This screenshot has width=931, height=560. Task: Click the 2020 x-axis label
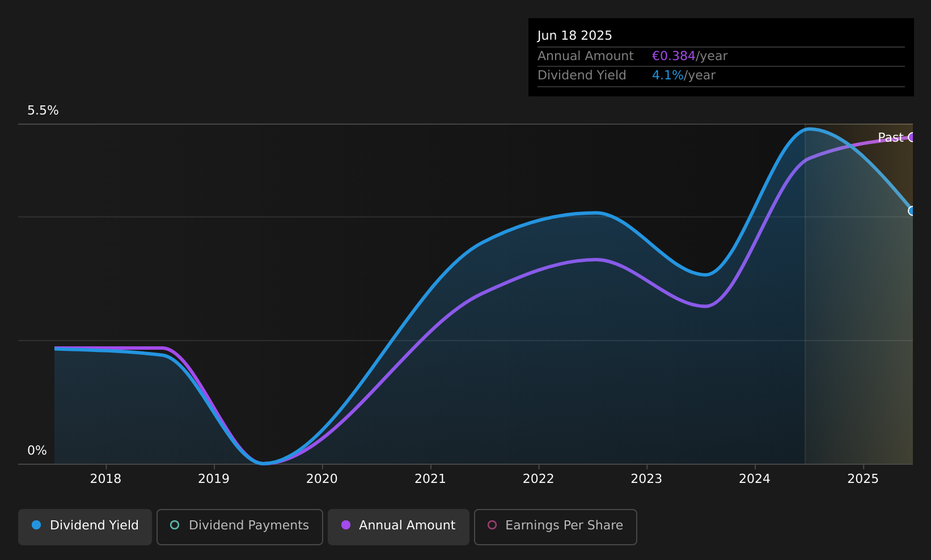pyautogui.click(x=322, y=479)
